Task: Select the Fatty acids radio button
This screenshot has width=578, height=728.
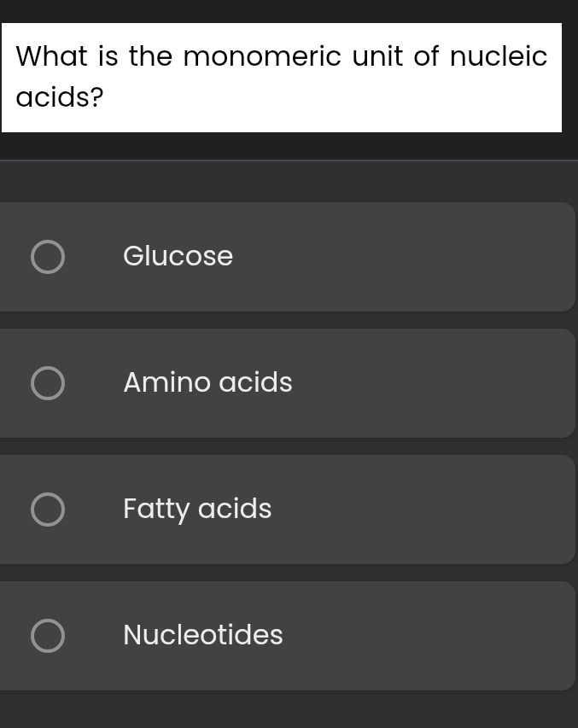Action: tap(48, 509)
